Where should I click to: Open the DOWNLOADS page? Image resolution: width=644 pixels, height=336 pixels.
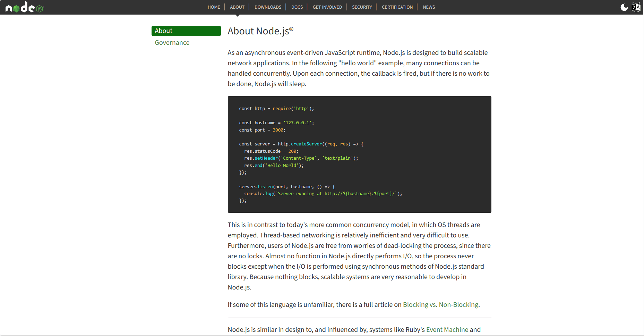point(268,7)
